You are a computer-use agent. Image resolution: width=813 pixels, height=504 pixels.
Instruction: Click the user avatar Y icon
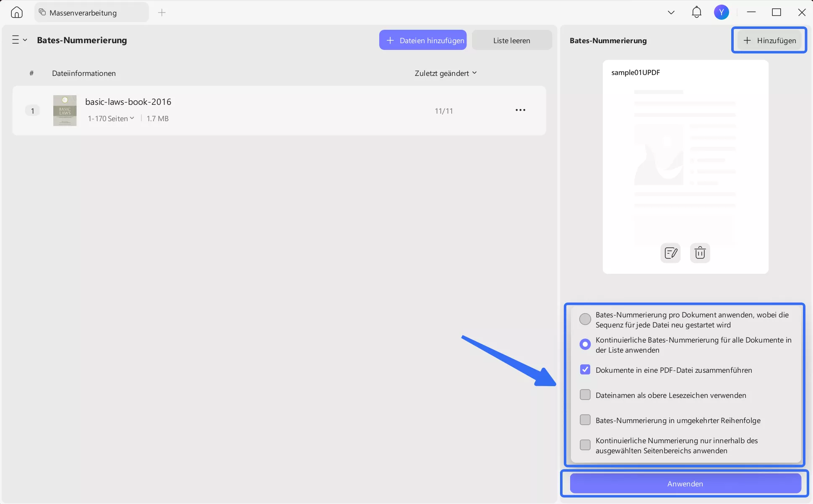tap(721, 12)
